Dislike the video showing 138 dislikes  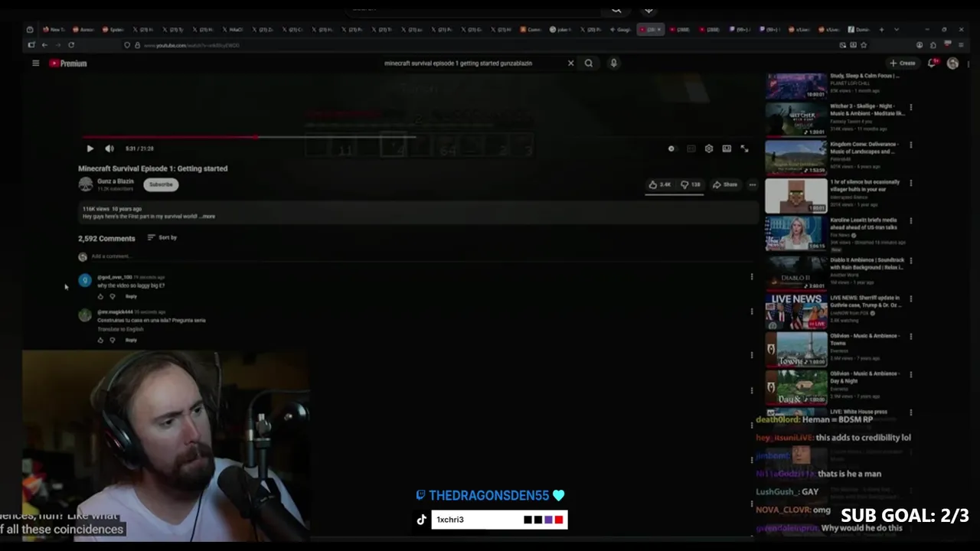coord(691,184)
